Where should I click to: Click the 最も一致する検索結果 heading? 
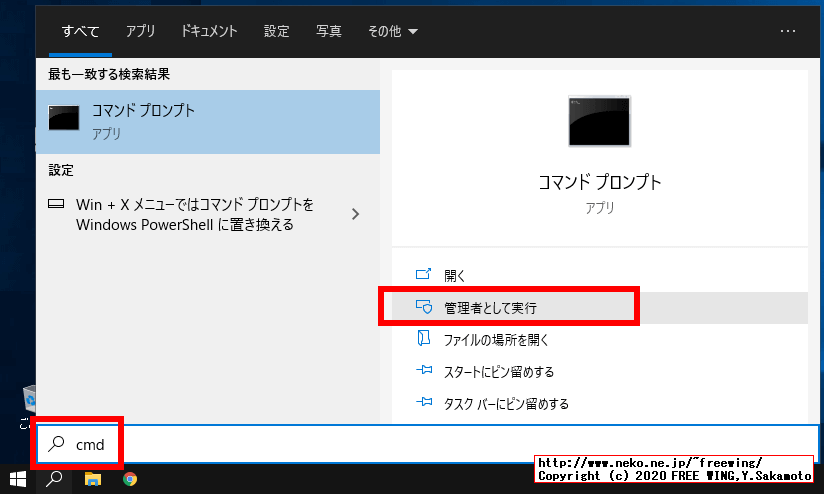pyautogui.click(x=109, y=74)
